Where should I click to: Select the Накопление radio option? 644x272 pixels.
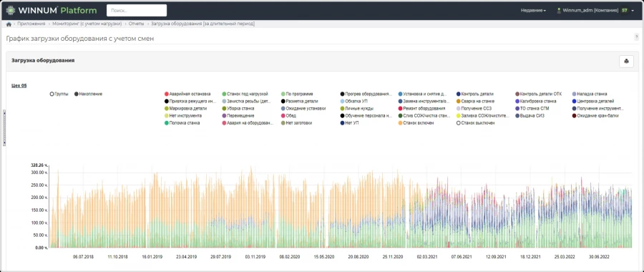tap(77, 94)
